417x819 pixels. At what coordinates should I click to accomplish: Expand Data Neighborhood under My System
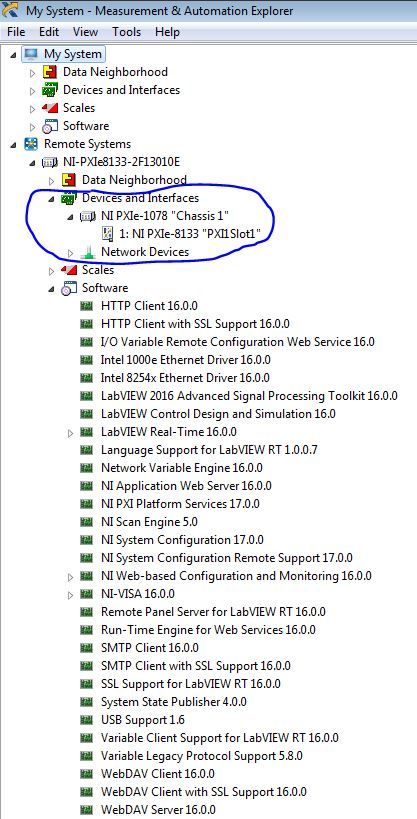point(32,73)
